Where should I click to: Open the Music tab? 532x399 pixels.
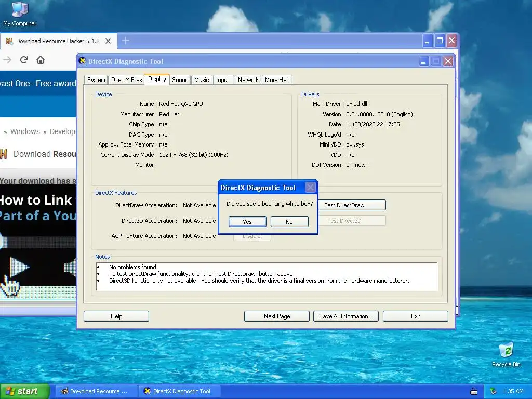(x=202, y=80)
